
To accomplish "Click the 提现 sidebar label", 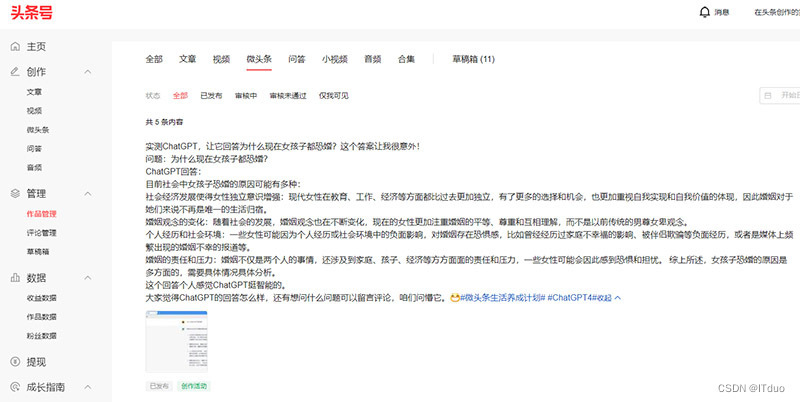I will click(x=36, y=362).
